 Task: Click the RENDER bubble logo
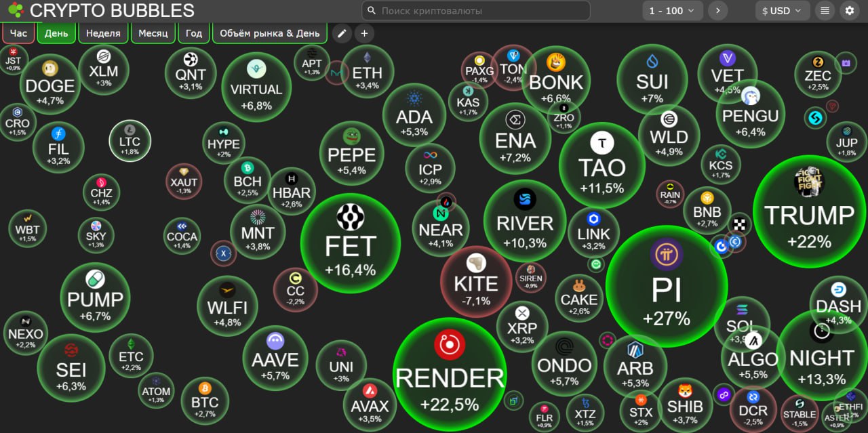click(449, 346)
